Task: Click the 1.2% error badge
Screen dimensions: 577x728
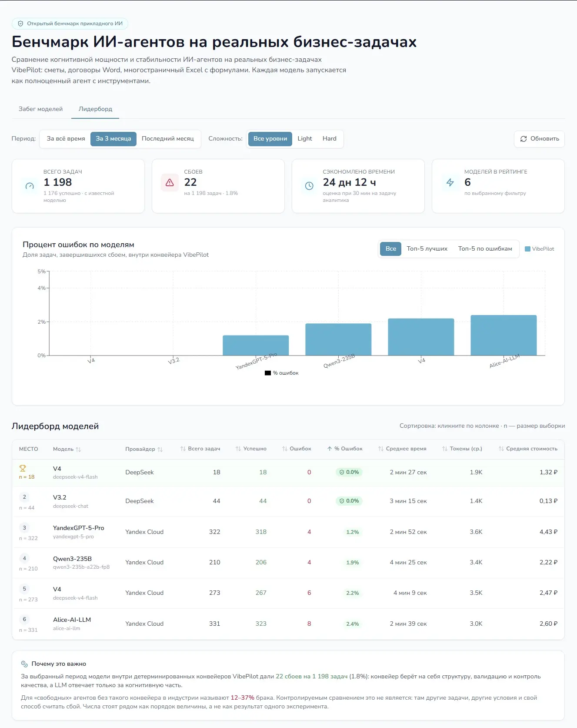Action: (x=352, y=532)
